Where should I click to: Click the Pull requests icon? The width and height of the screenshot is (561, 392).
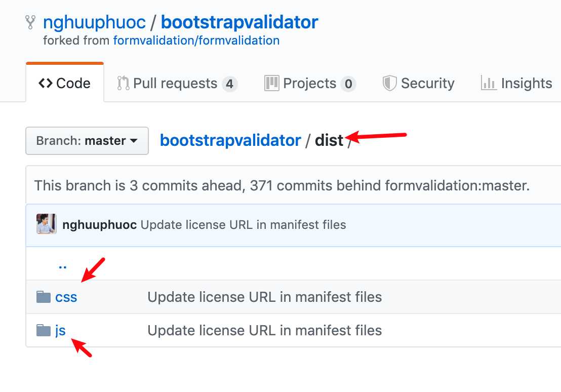(123, 83)
